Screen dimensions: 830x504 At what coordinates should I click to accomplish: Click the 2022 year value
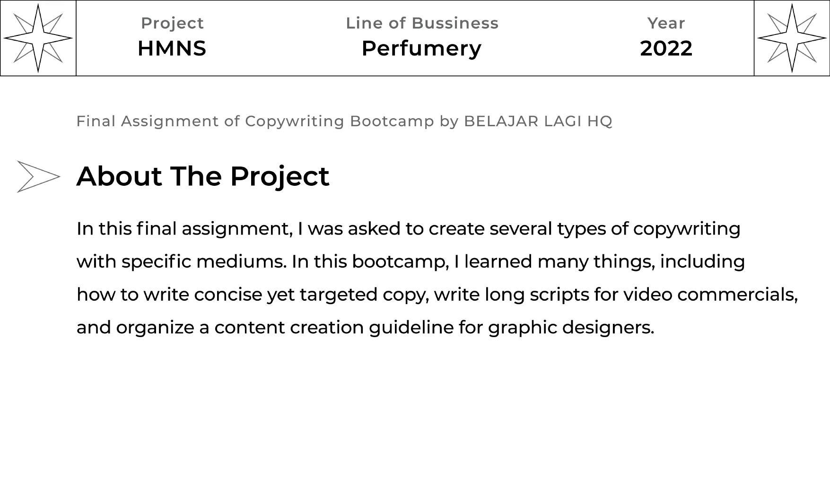coord(666,48)
